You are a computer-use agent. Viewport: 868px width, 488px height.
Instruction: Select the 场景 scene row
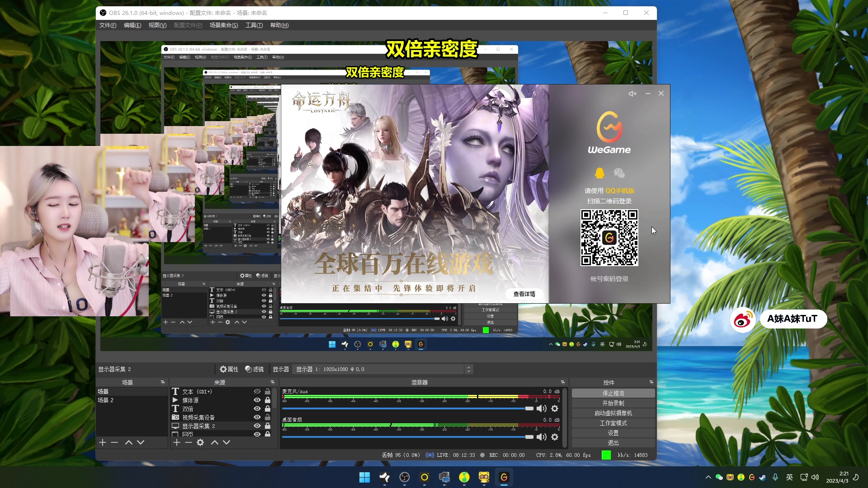(x=132, y=391)
